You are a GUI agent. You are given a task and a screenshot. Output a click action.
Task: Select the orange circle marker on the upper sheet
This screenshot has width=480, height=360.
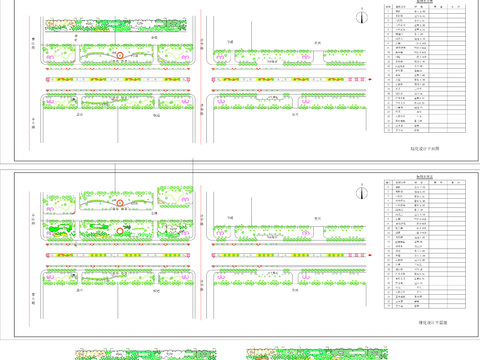click(x=120, y=55)
